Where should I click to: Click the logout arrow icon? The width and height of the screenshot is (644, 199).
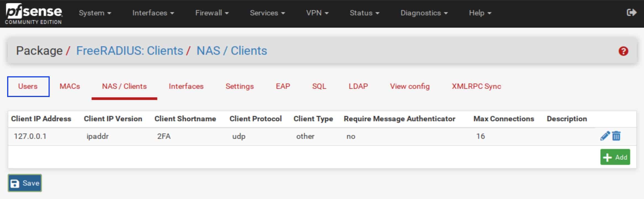(x=632, y=13)
